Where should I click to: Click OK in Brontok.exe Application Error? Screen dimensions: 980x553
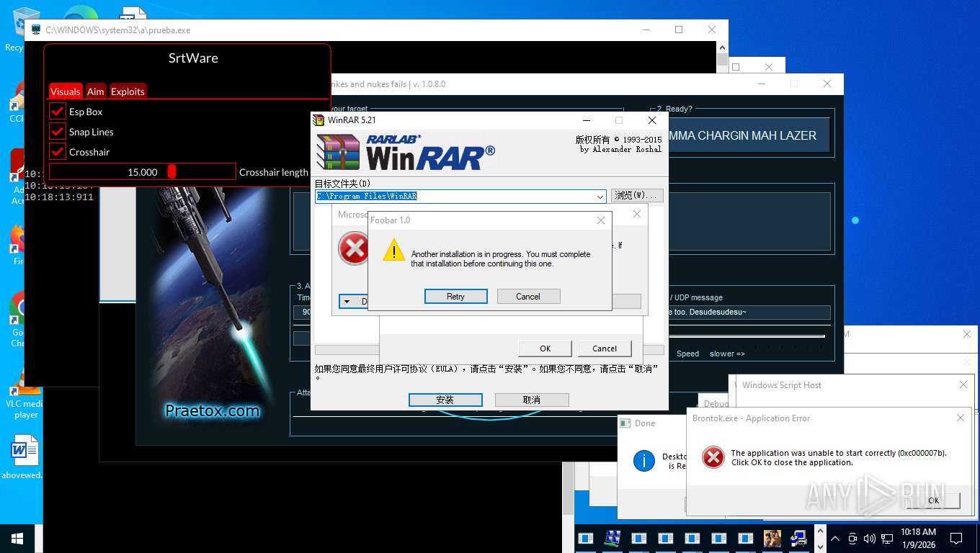[x=933, y=500]
